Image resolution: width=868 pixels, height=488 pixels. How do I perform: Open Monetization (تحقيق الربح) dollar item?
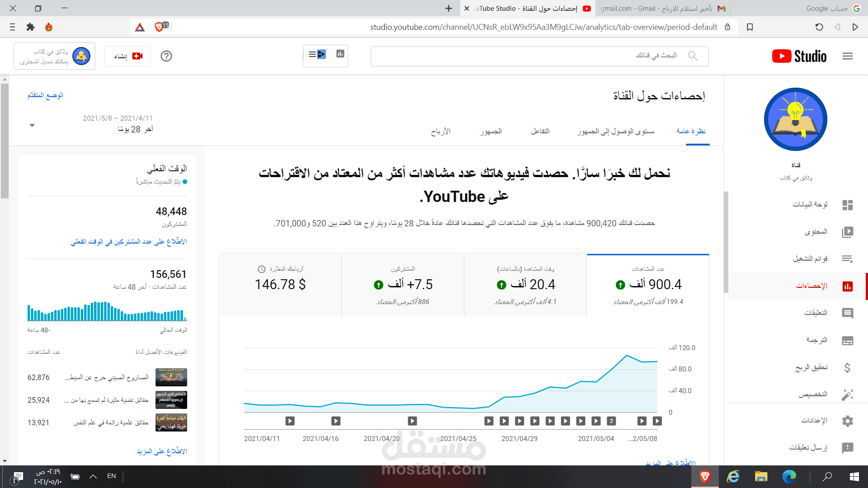tap(798, 367)
